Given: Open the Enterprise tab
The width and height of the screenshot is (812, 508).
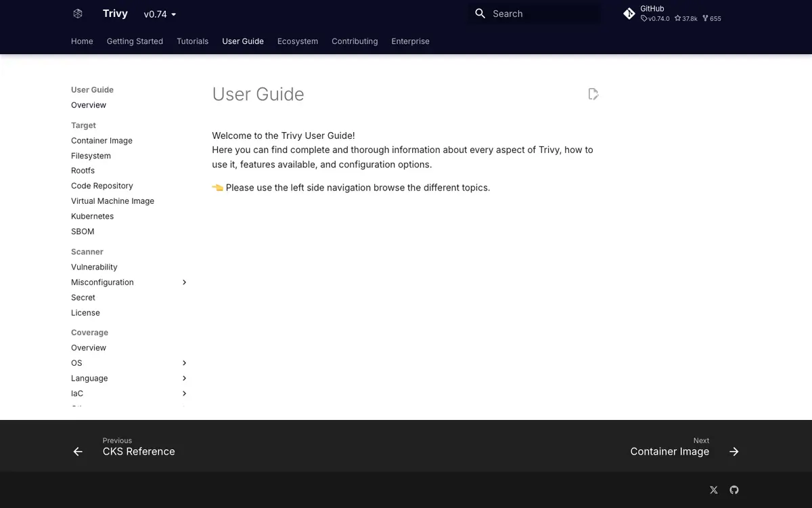Looking at the screenshot, I should click(x=410, y=41).
